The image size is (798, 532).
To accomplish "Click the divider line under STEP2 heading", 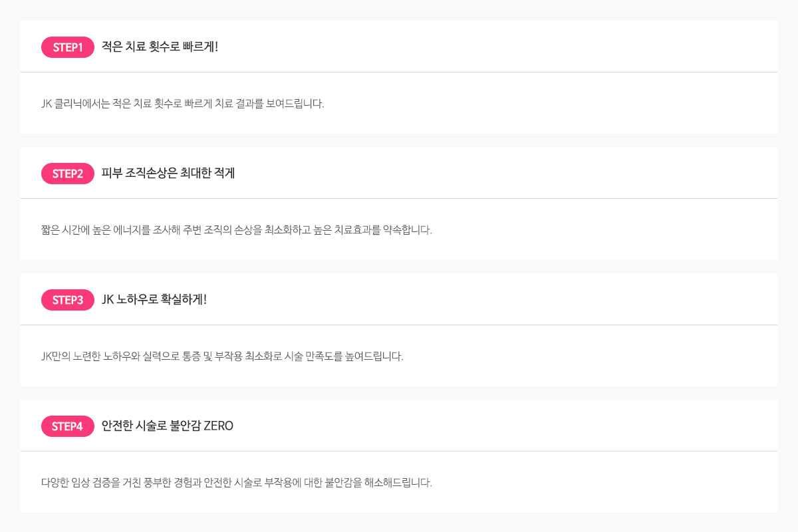I will 399,198.
